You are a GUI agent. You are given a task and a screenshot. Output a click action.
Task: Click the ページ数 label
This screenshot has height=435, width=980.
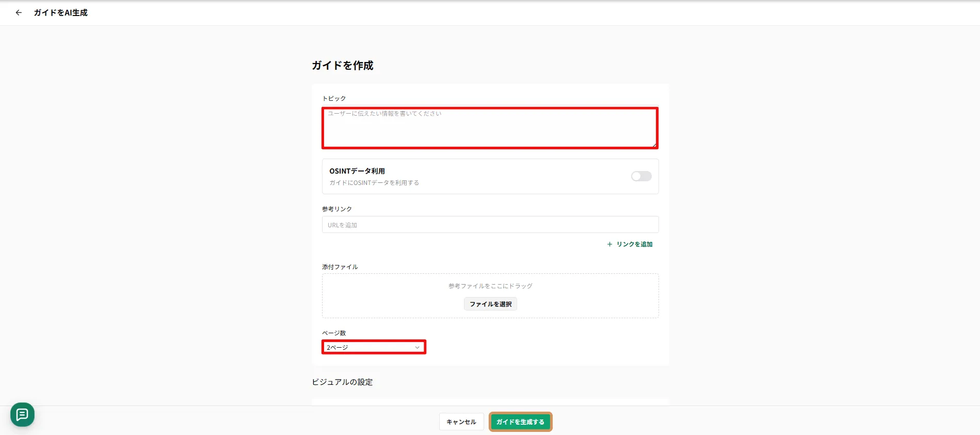[334, 333]
